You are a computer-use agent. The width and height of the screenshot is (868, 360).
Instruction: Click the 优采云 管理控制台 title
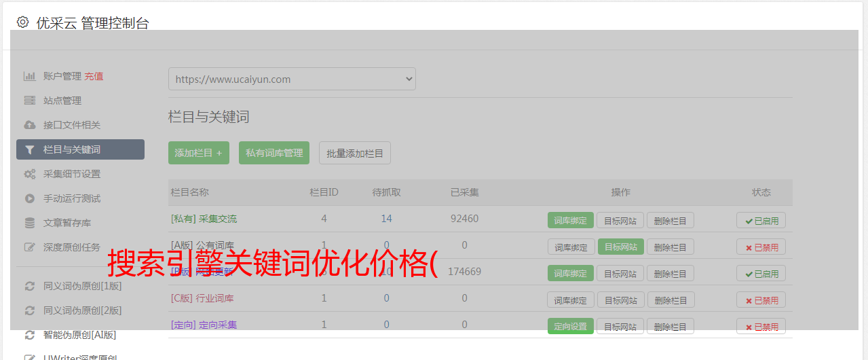pos(92,23)
